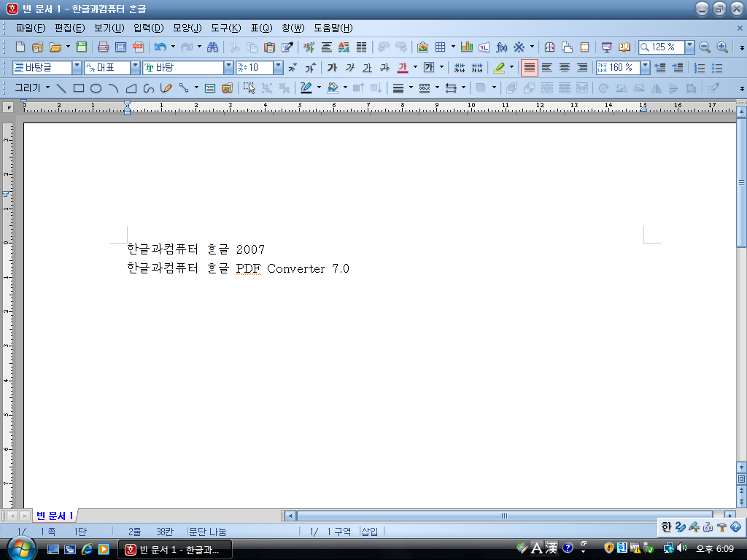Viewport: 747px width, 560px height.
Task: Open the 그리기 drawing menu dropdown
Action: 32,87
